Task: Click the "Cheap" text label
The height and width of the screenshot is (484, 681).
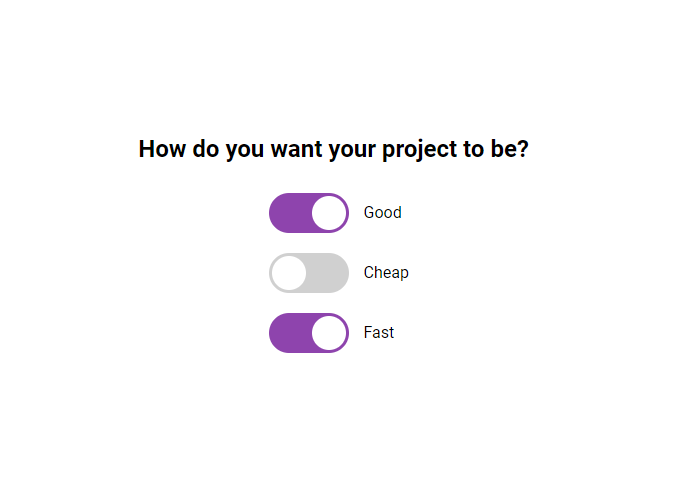Action: (386, 273)
